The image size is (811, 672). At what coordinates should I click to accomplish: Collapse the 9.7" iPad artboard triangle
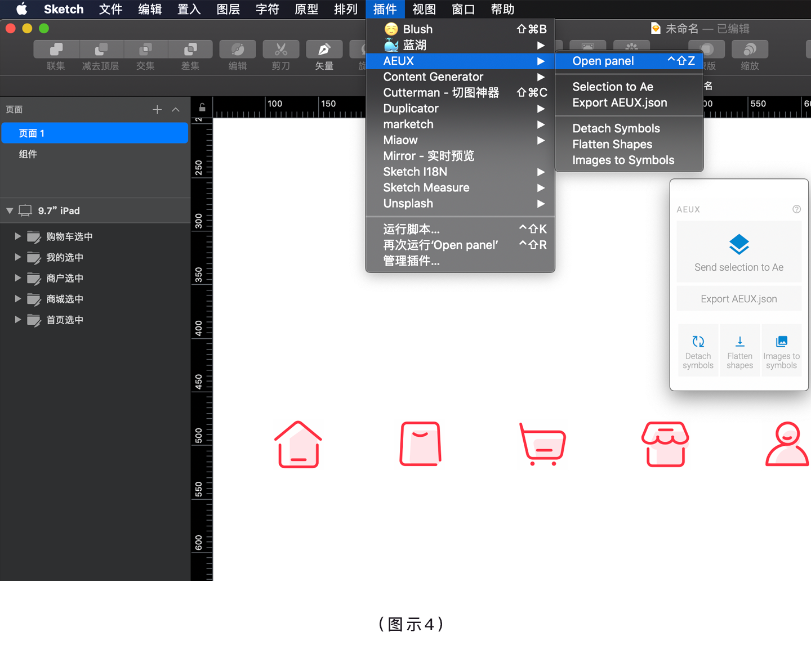(x=10, y=210)
